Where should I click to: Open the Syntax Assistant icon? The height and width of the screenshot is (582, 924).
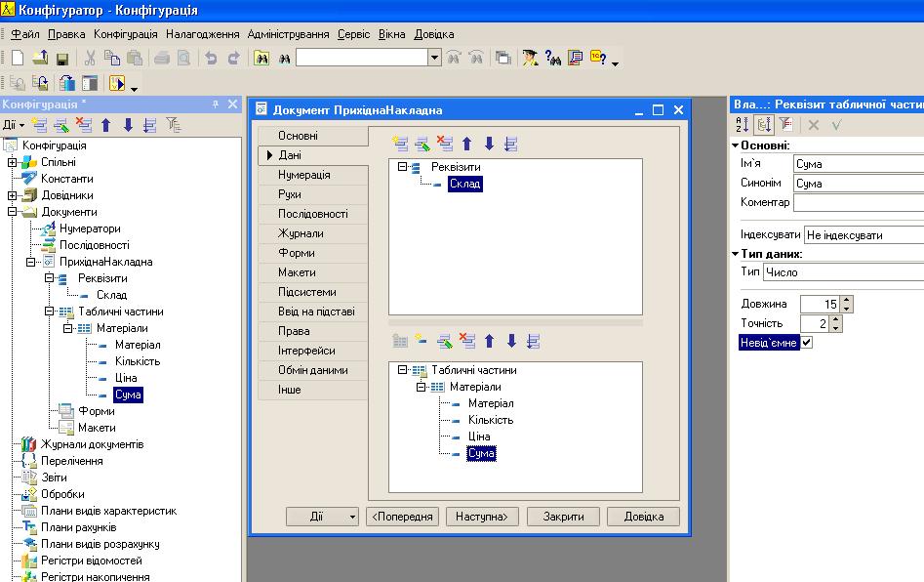tap(531, 58)
